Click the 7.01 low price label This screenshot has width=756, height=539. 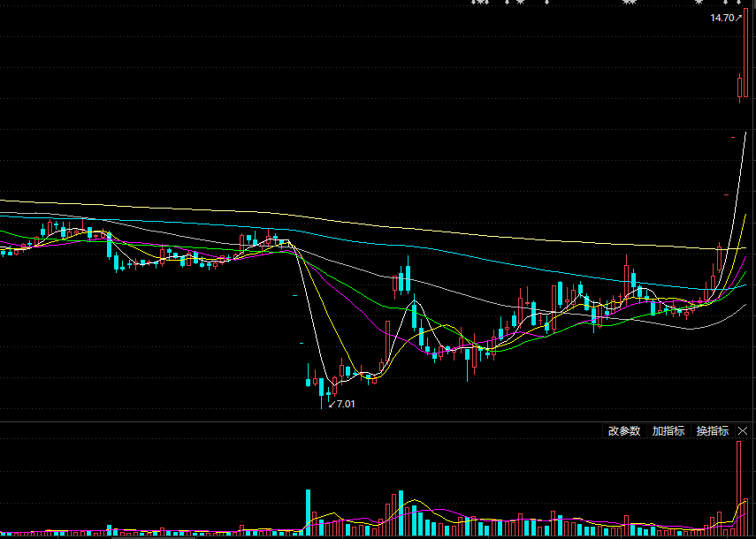pos(346,404)
